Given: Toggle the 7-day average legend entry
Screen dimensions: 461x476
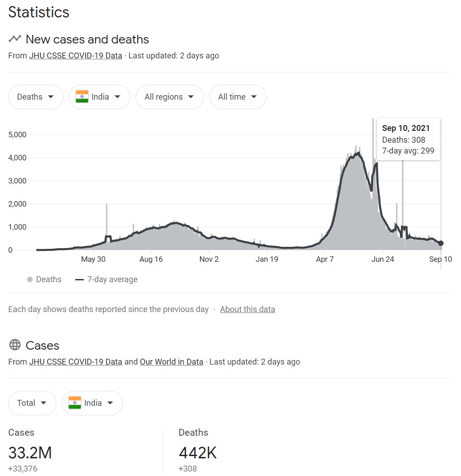Looking at the screenshot, I should click(106, 279).
